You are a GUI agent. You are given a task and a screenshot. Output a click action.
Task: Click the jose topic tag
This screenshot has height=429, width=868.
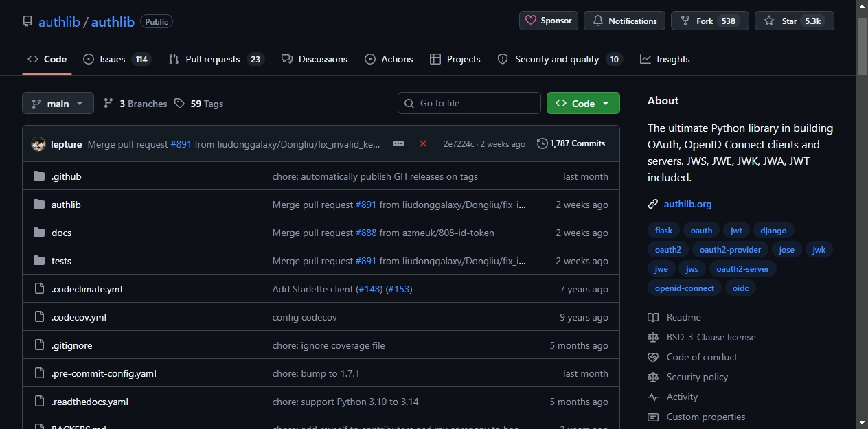[787, 250]
